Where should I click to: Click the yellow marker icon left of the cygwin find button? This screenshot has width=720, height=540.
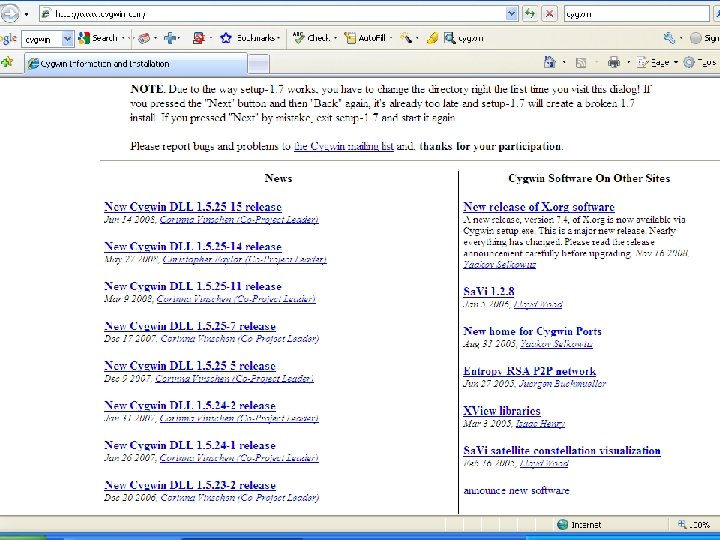(432, 38)
